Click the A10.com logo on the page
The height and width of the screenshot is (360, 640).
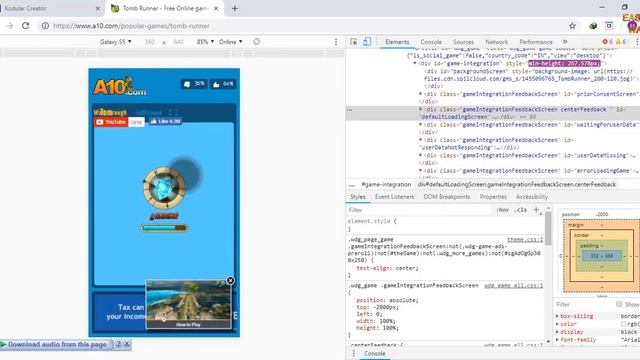[120, 86]
